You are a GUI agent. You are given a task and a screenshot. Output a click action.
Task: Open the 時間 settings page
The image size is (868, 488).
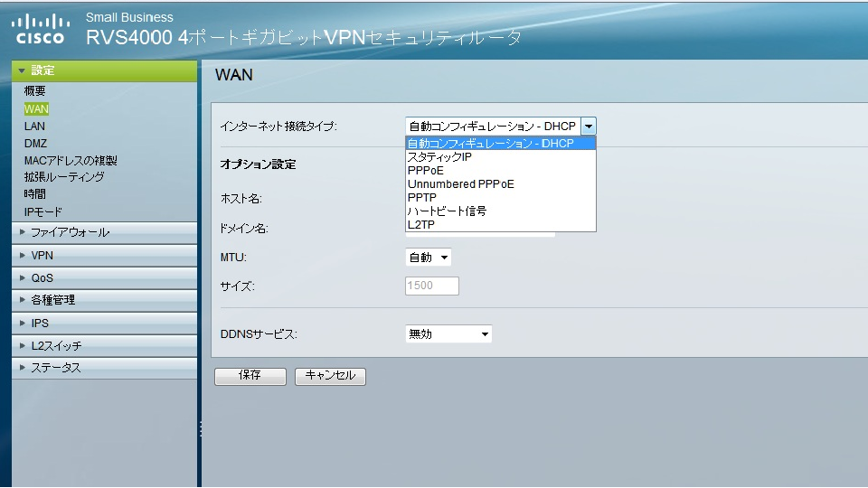35,194
